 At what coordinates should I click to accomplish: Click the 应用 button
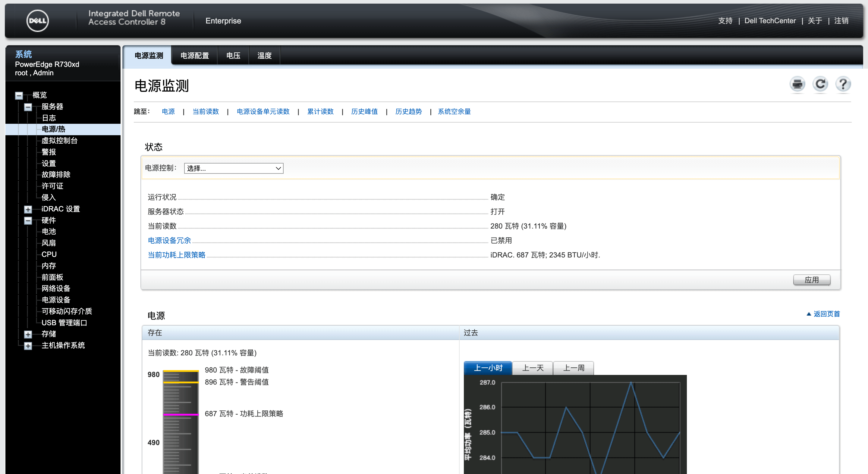[811, 280]
